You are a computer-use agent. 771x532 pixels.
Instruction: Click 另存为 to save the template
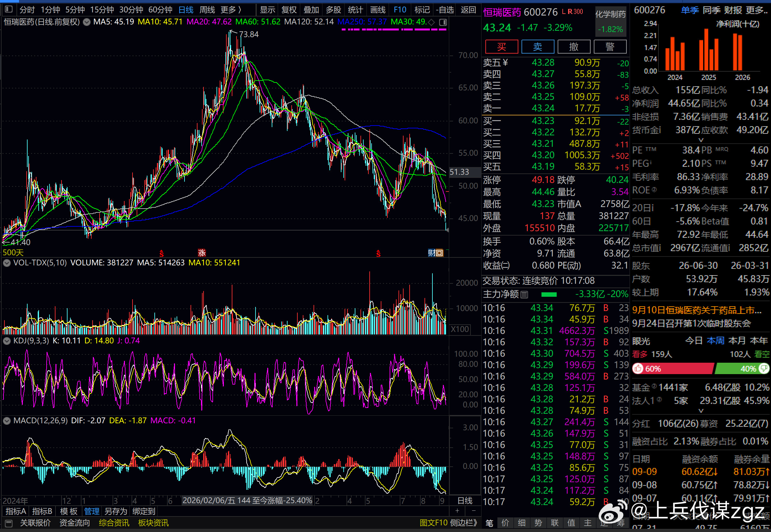tap(116, 512)
